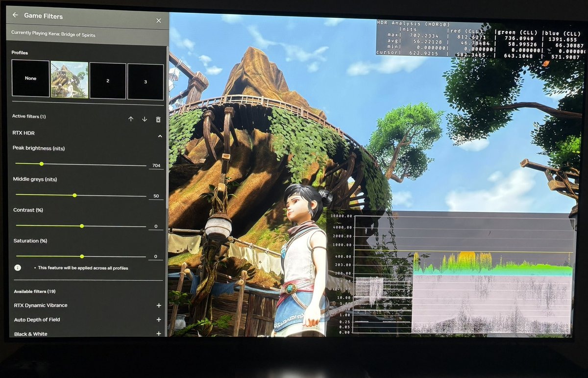Adjust the Middle greys slider
This screenshot has height=378, width=588.
[81, 195]
